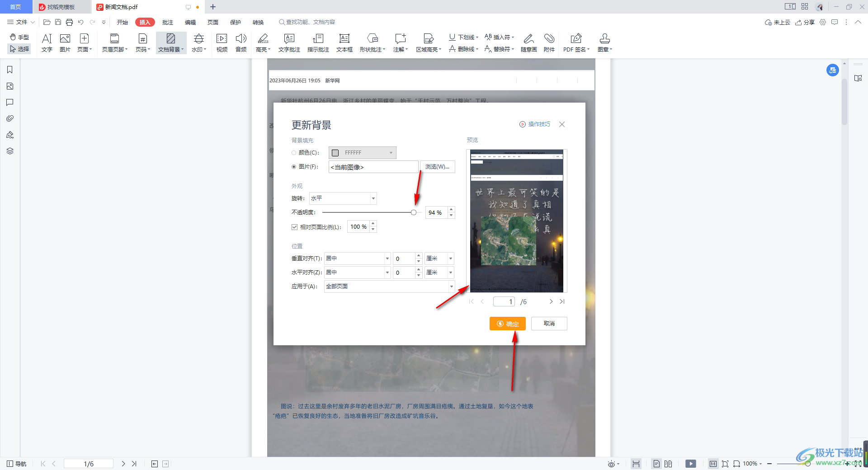
Task: Open the Convert (转换) ribbon tab
Action: [258, 22]
